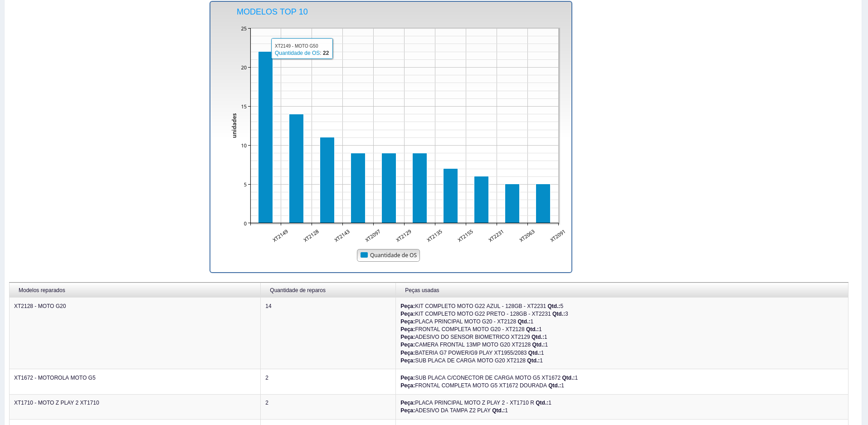868x425 pixels.
Task: Toggle the Quantidade de OS legend label
Action: [393, 255]
